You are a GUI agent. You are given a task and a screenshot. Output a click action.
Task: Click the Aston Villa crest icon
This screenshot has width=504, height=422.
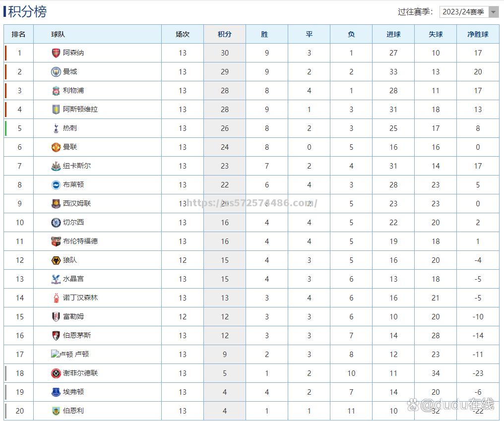point(56,109)
